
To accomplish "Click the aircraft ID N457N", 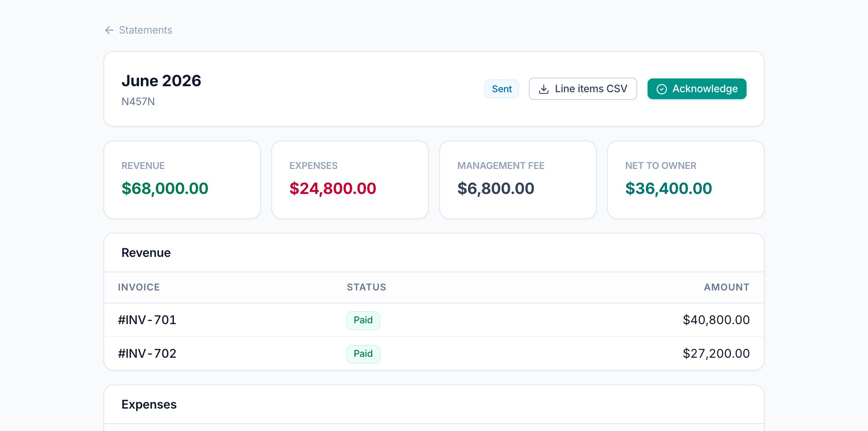I will [x=138, y=102].
